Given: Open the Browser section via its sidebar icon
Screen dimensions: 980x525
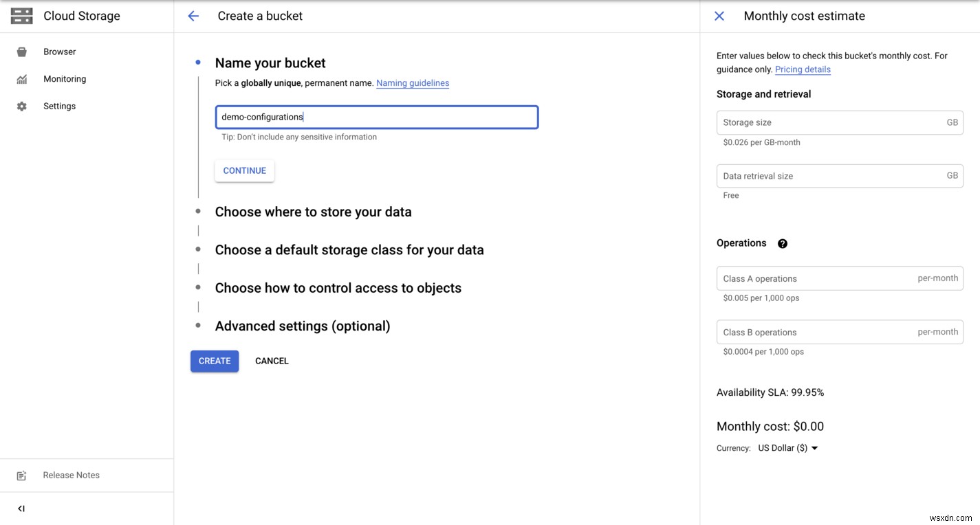Looking at the screenshot, I should (21, 51).
